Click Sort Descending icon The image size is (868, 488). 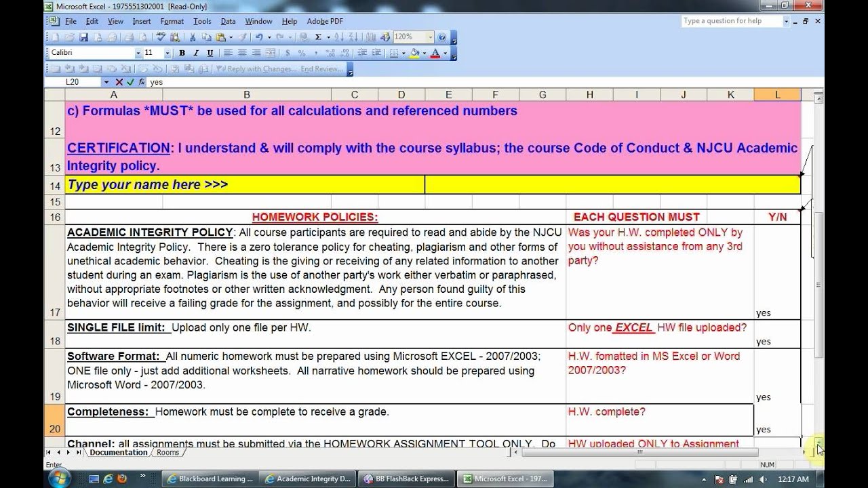[x=353, y=37]
